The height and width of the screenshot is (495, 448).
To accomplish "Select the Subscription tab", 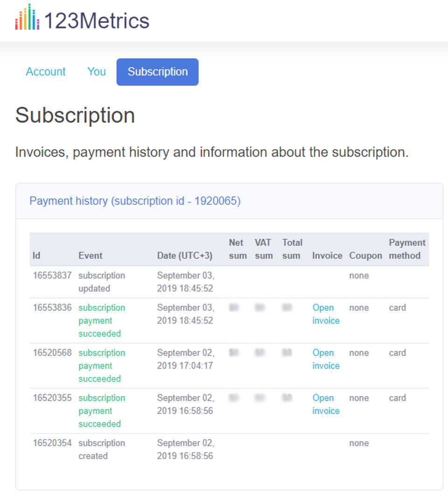I will [158, 72].
